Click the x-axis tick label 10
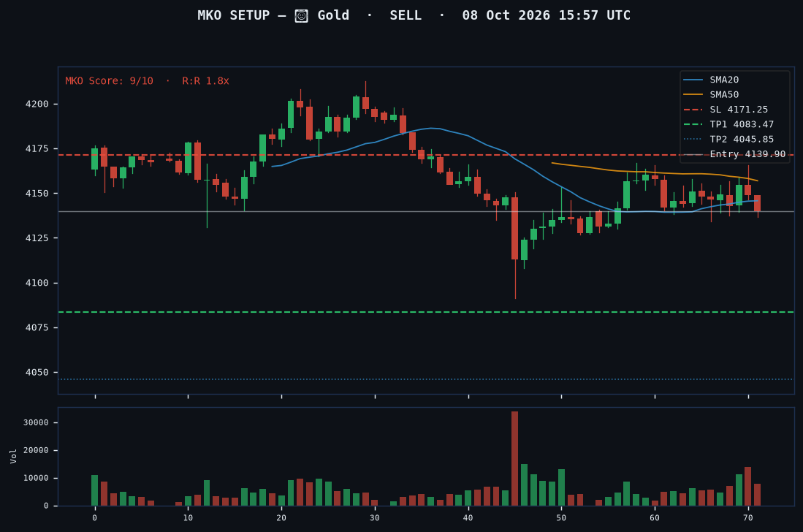The height and width of the screenshot is (532, 803). click(x=188, y=517)
